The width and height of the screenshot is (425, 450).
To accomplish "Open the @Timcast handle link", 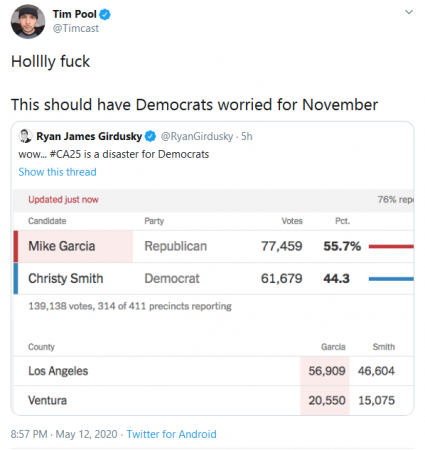I will [76, 28].
